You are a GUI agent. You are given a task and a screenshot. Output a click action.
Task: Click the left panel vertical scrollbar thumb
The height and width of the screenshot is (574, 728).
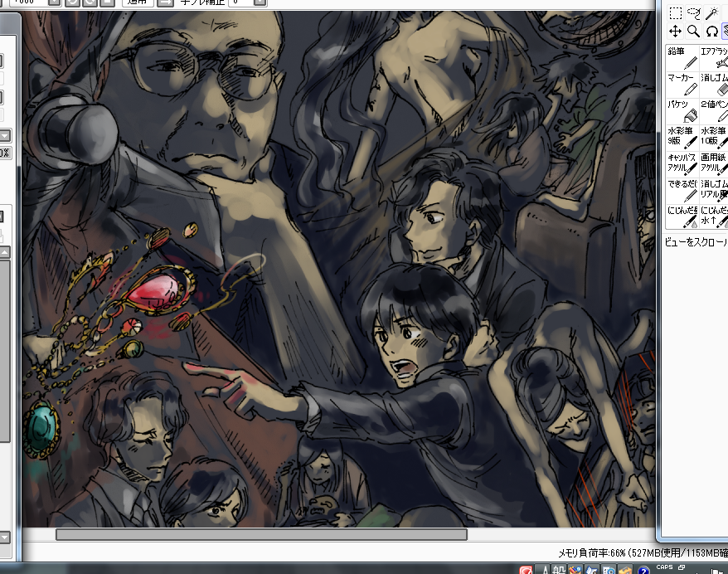pos(5,352)
